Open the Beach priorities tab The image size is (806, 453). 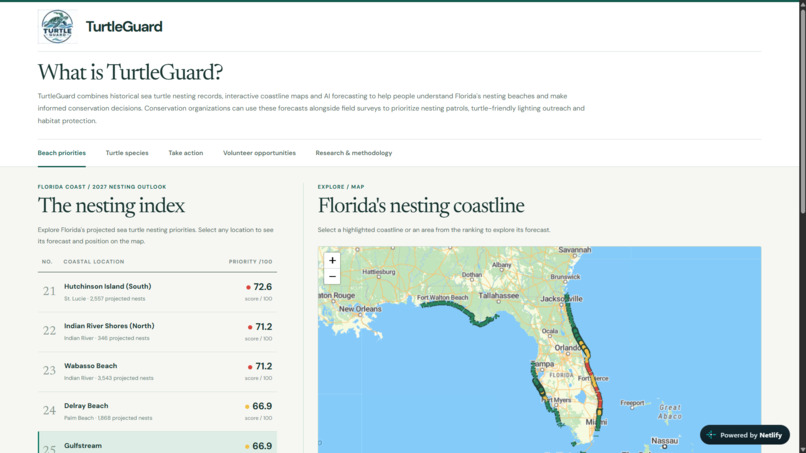click(62, 153)
